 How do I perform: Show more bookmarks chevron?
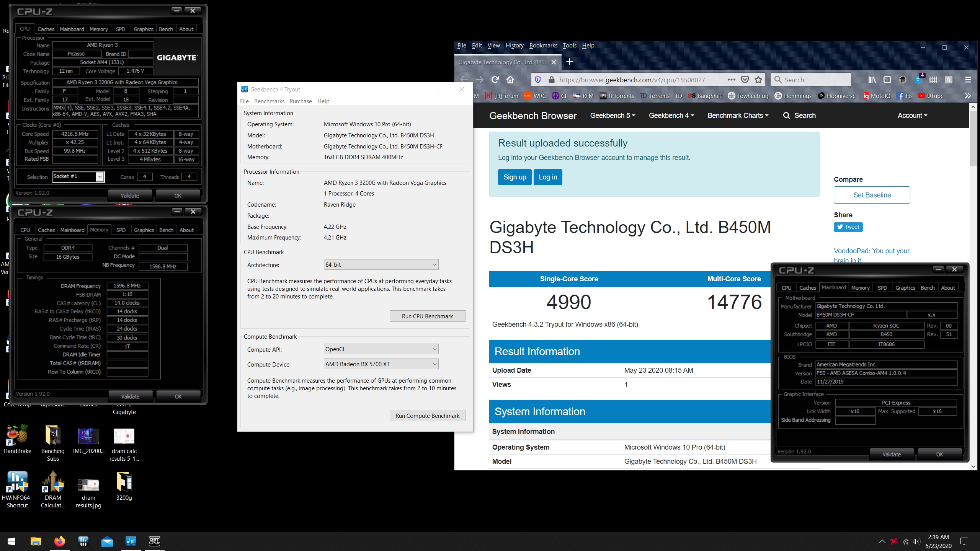tap(968, 96)
